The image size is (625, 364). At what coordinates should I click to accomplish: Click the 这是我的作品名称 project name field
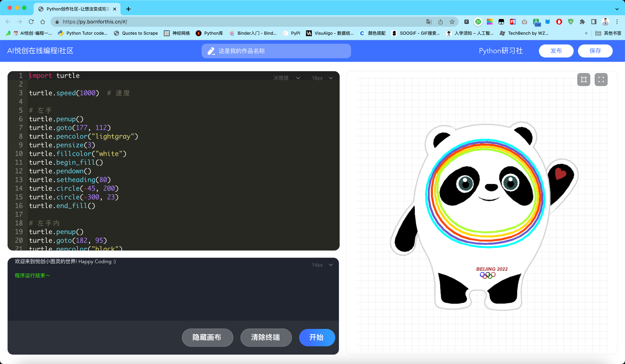[x=276, y=51]
